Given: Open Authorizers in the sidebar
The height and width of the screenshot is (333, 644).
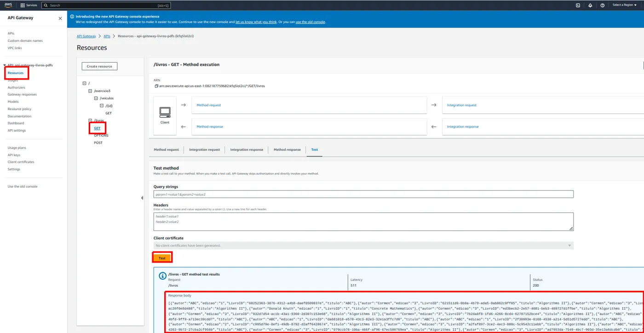Looking at the screenshot, I should [x=17, y=87].
